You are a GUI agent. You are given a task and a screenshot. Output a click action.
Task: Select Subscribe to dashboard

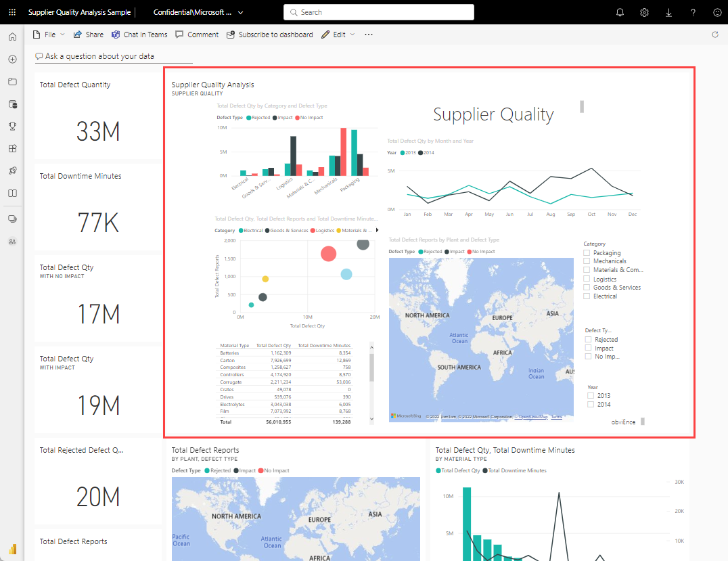coord(269,35)
